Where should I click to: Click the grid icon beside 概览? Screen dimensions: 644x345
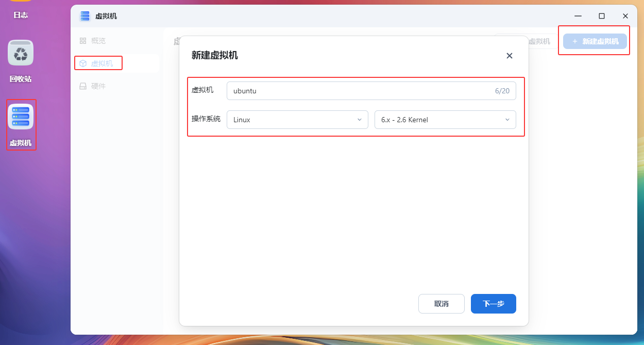[83, 41]
